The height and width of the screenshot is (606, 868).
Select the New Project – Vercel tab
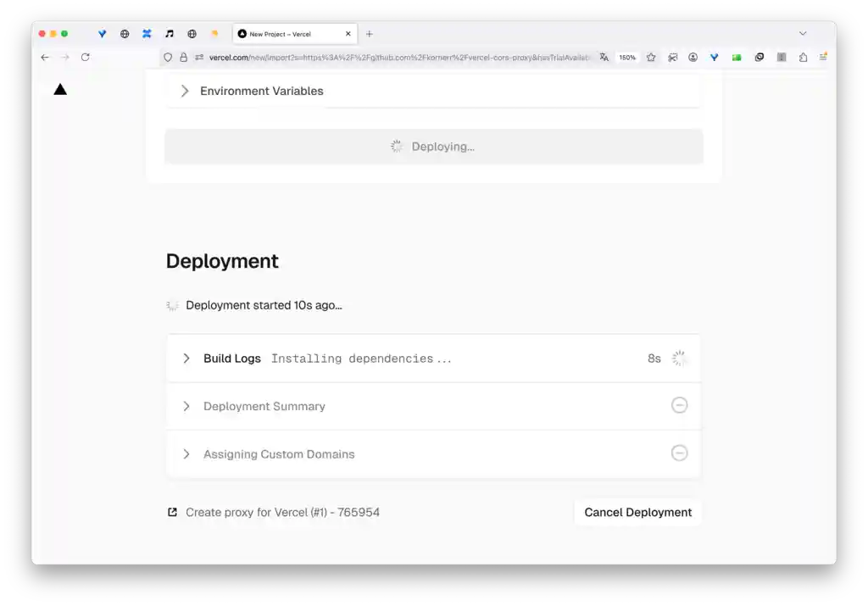point(295,34)
